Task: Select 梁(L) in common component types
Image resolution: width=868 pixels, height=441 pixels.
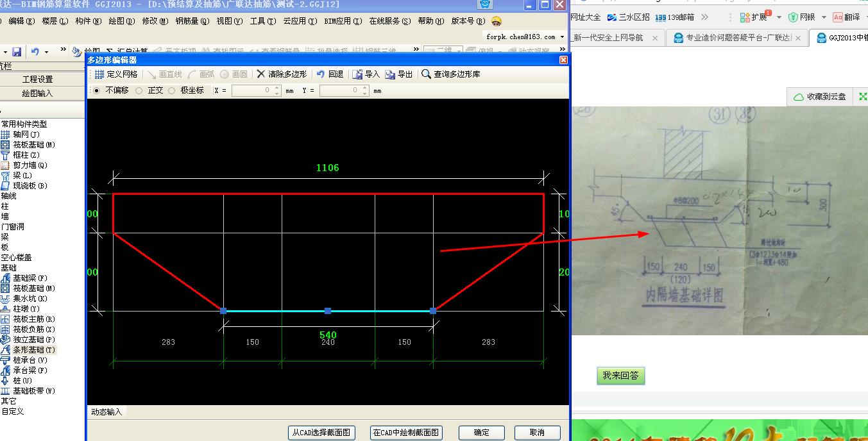Action: pos(17,176)
